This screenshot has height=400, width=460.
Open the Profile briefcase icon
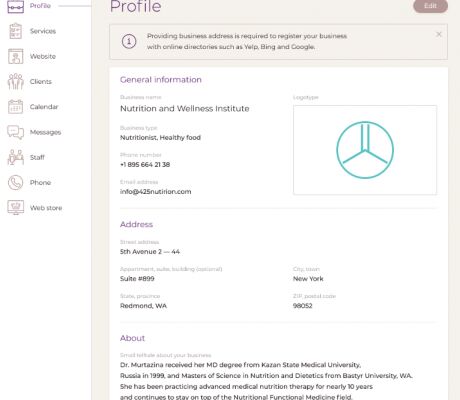click(15, 6)
